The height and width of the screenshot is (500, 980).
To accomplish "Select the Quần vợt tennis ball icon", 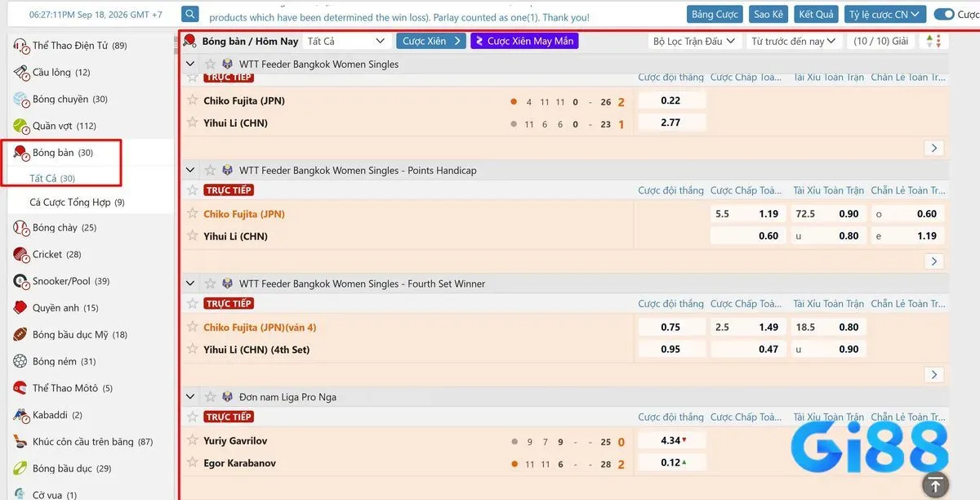I will pos(21,126).
